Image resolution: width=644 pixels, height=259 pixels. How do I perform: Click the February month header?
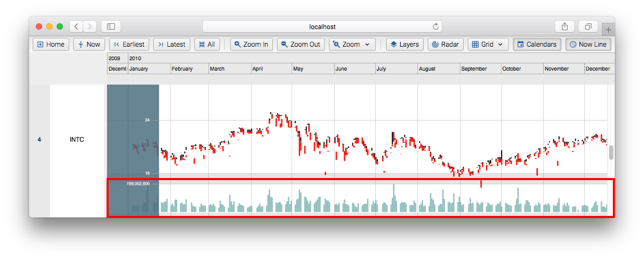(189, 69)
